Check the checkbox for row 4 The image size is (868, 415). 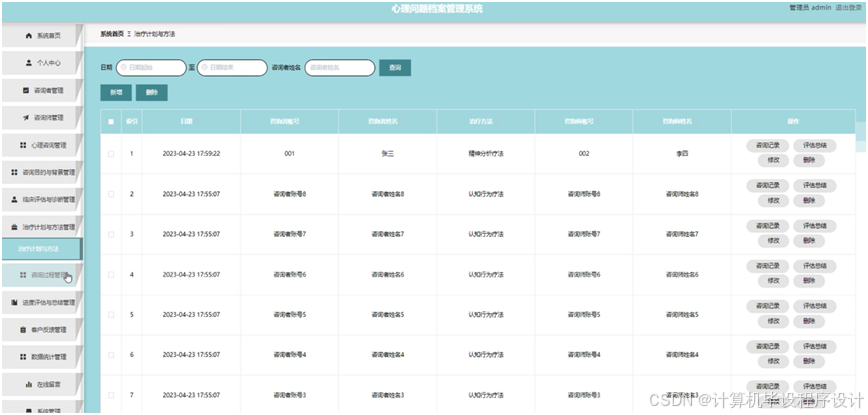point(111,274)
